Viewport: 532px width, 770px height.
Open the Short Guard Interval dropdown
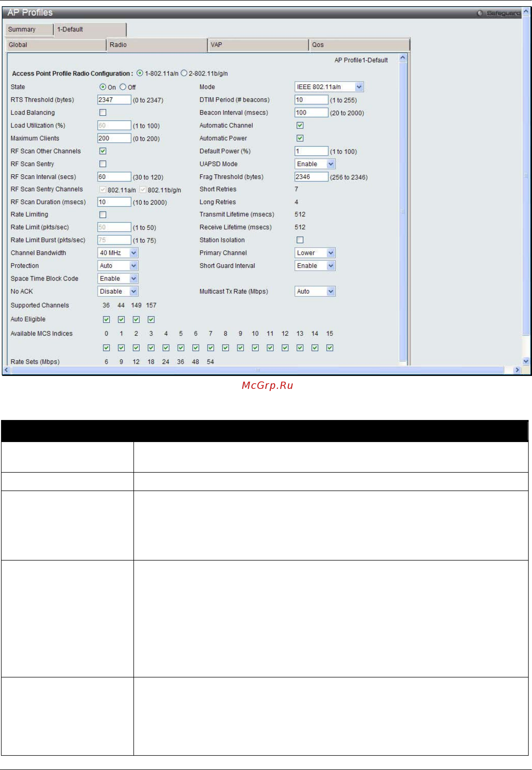(x=315, y=265)
